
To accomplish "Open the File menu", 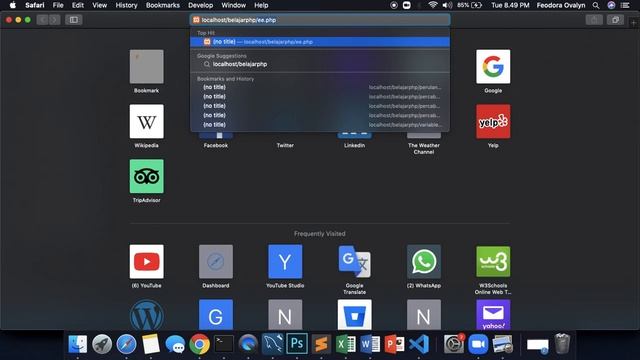I will click(x=58, y=5).
